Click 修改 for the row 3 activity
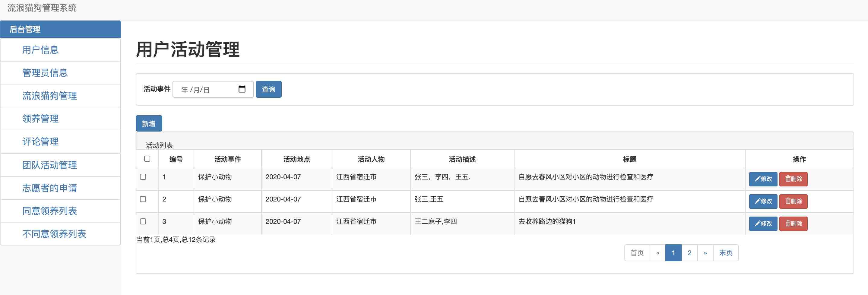Image resolution: width=868 pixels, height=295 pixels. [763, 224]
